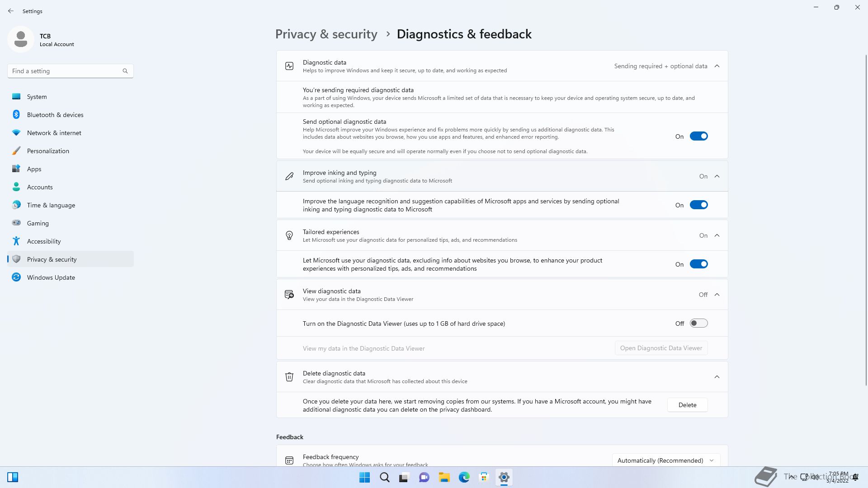Launch Microsoft Edge from taskbar
The height and width of the screenshot is (488, 868).
point(464,477)
